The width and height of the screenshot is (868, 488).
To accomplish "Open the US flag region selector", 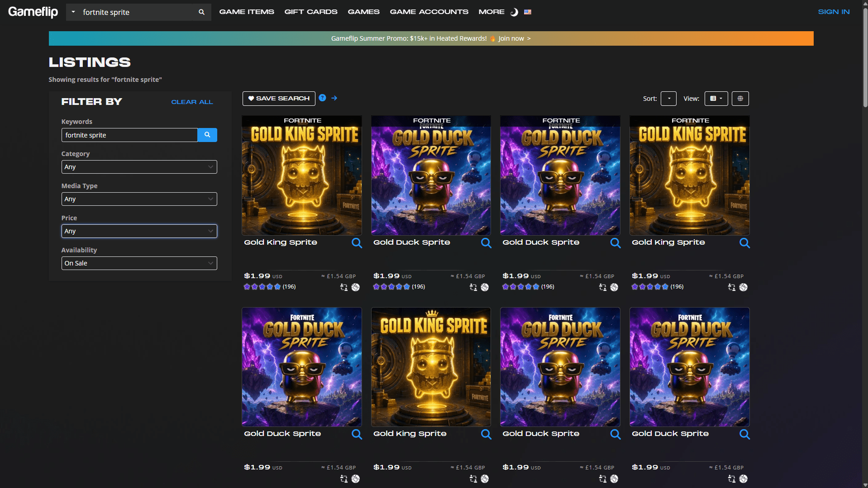I will coord(528,12).
